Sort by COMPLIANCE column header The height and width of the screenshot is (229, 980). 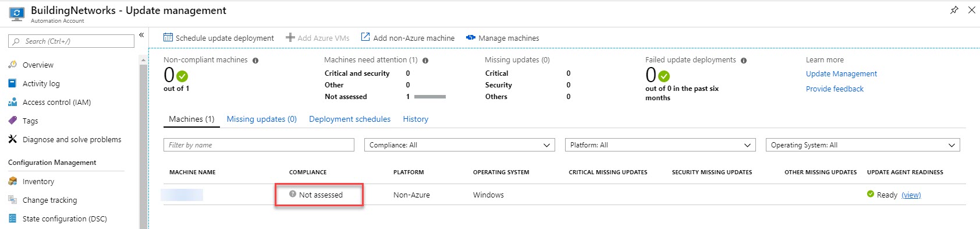[x=308, y=172]
